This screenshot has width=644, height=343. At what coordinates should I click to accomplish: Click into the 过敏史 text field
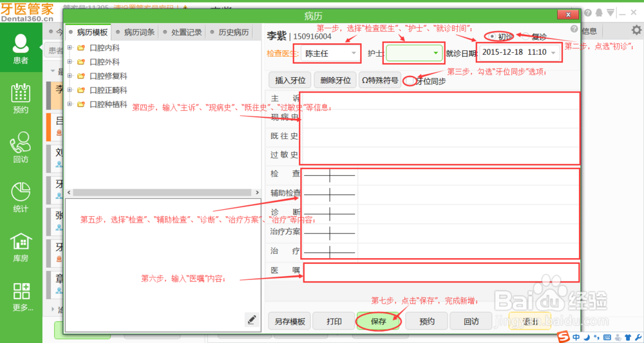(439, 155)
